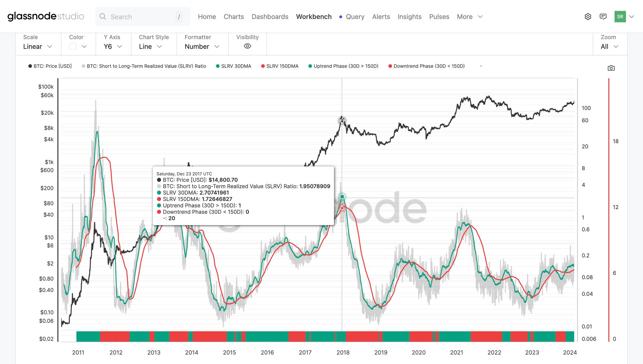Image resolution: width=643 pixels, height=364 pixels.
Task: Click the search magnifier icon
Action: pos(103,16)
